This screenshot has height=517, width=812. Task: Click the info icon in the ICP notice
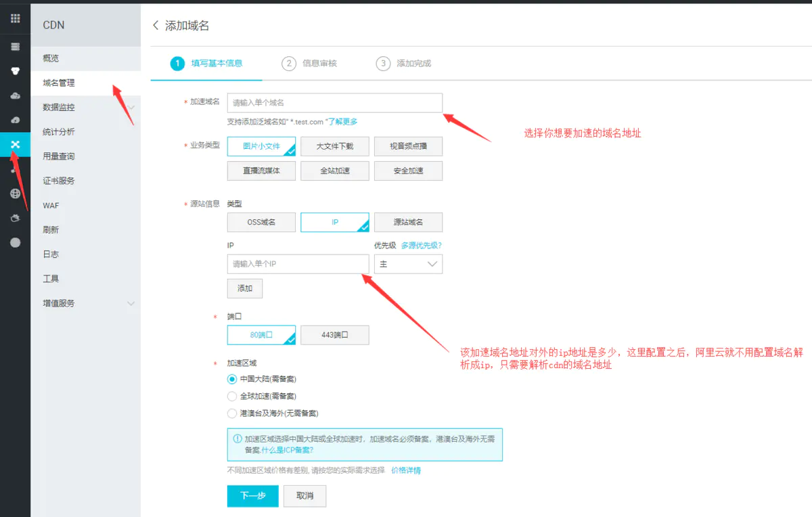tap(237, 439)
